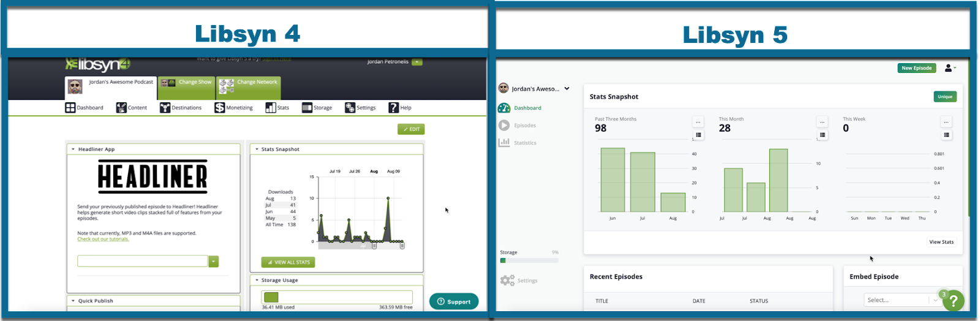Toggle the Unique stats button

[x=945, y=97]
